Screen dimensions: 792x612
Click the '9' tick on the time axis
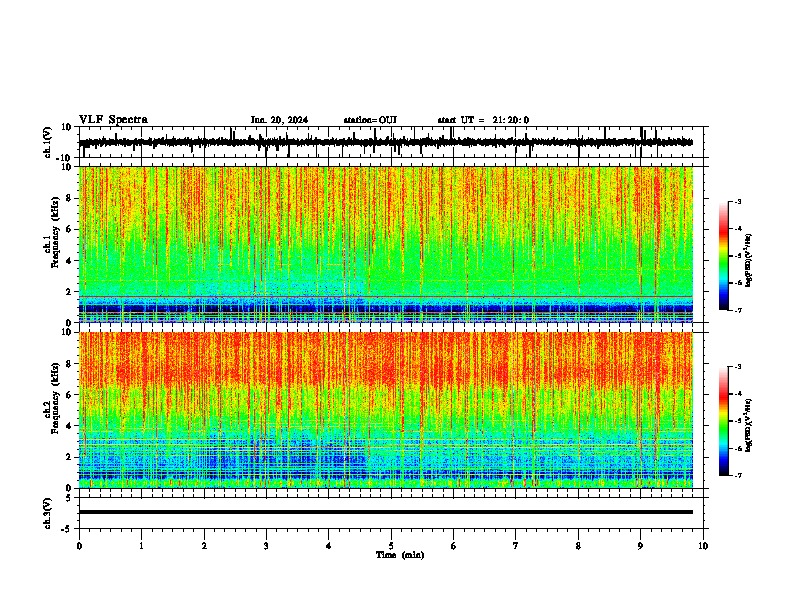tap(640, 546)
